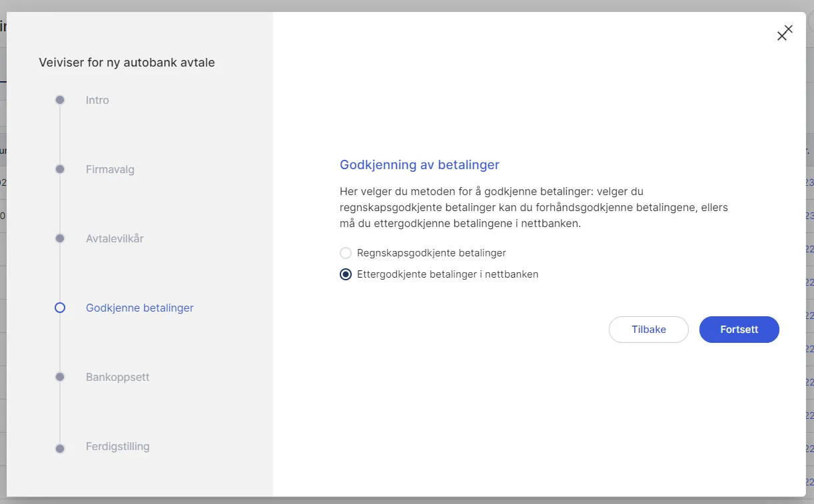
Task: Click the Ferdigstilling step circle indicator
Action: point(59,446)
